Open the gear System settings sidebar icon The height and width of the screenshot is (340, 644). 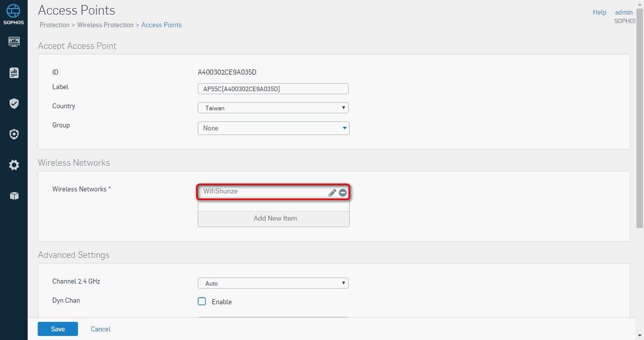coord(14,165)
